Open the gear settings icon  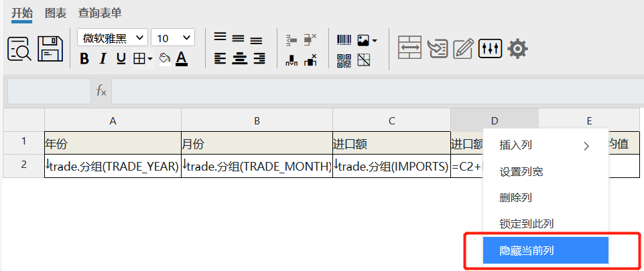coord(517,49)
